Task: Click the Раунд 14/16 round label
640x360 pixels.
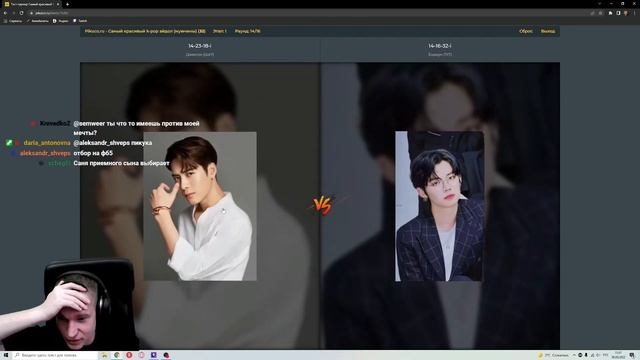Action: 247,31
